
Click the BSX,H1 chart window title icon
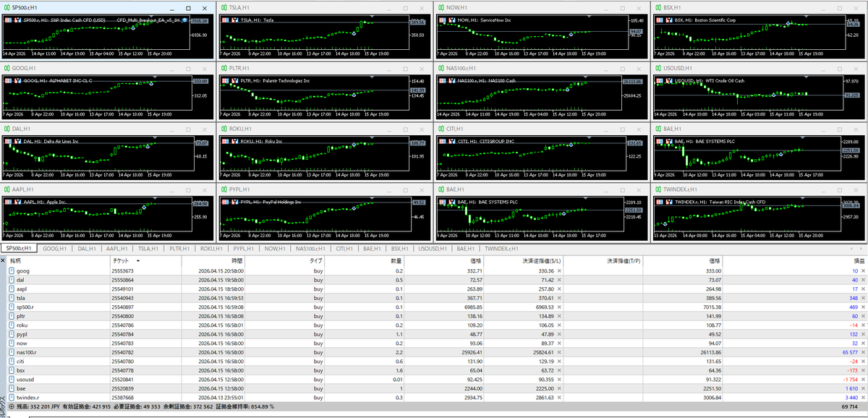click(658, 7)
